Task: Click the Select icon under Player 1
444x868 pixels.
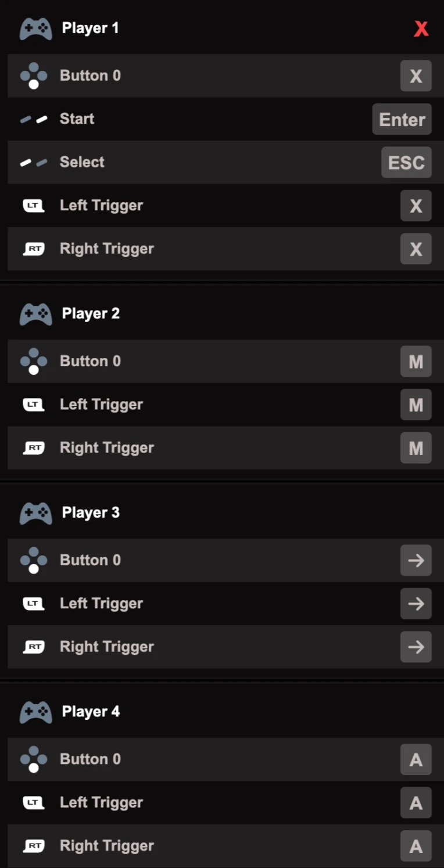Action: pos(34,163)
